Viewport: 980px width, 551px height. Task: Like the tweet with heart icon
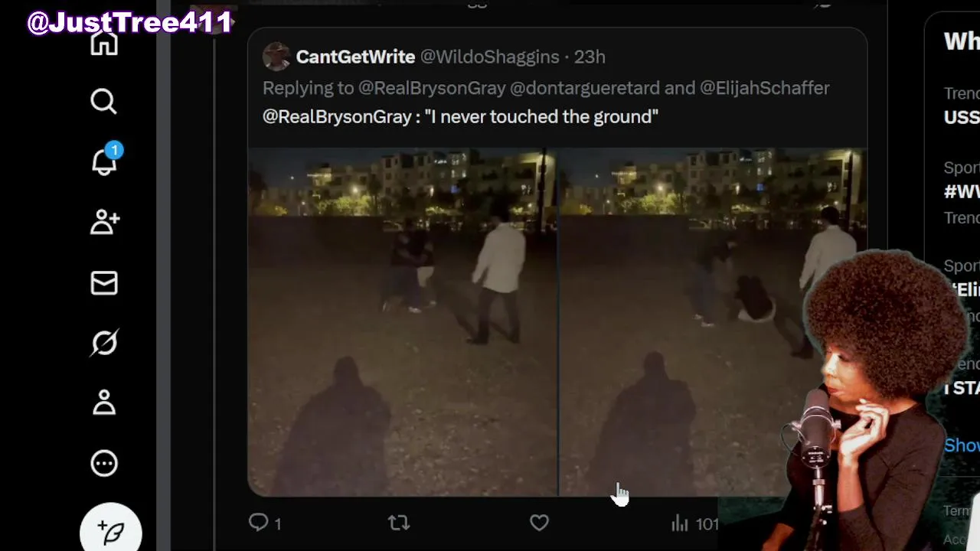[539, 523]
